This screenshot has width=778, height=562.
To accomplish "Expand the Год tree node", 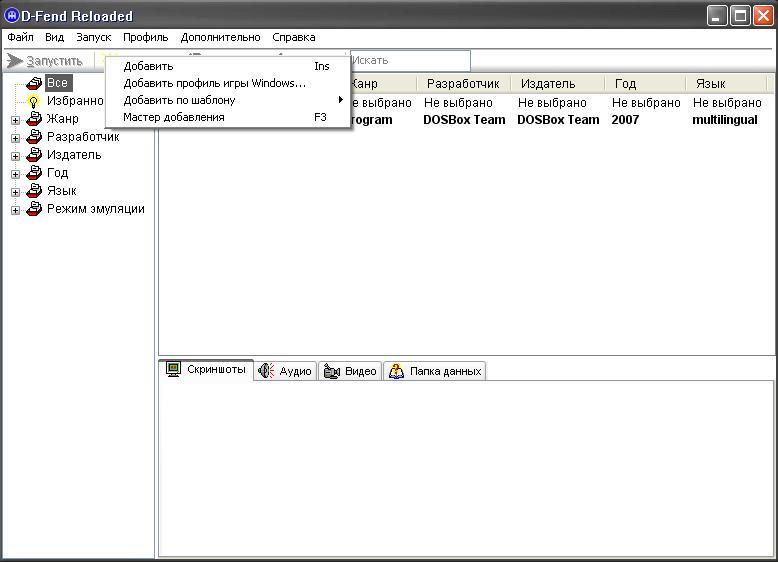I will click(15, 175).
